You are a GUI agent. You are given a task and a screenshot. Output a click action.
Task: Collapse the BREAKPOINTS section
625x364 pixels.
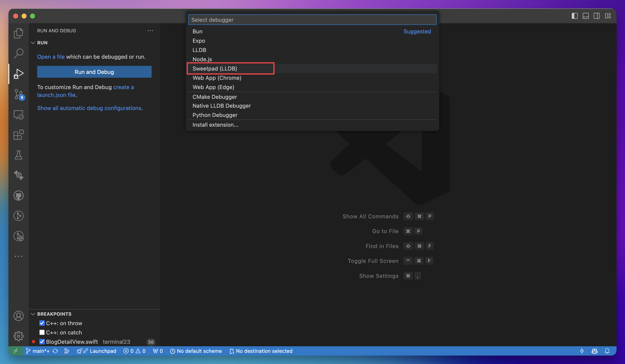pyautogui.click(x=33, y=314)
